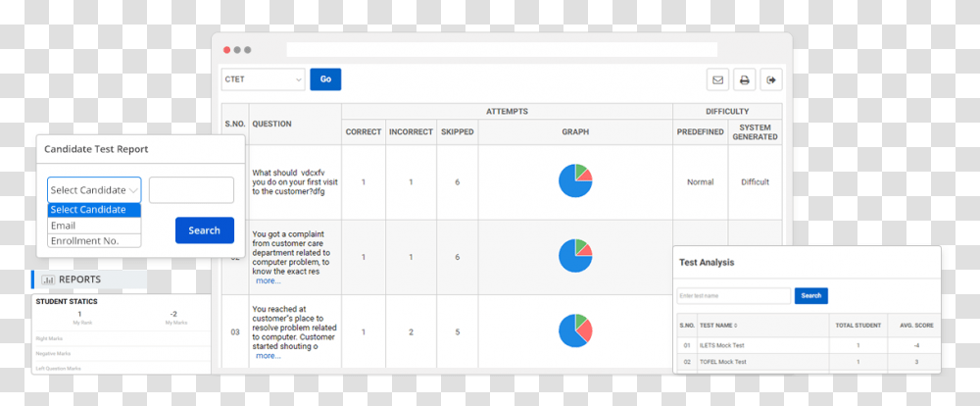Click pie chart for first question
The image size is (980, 406).
(575, 180)
